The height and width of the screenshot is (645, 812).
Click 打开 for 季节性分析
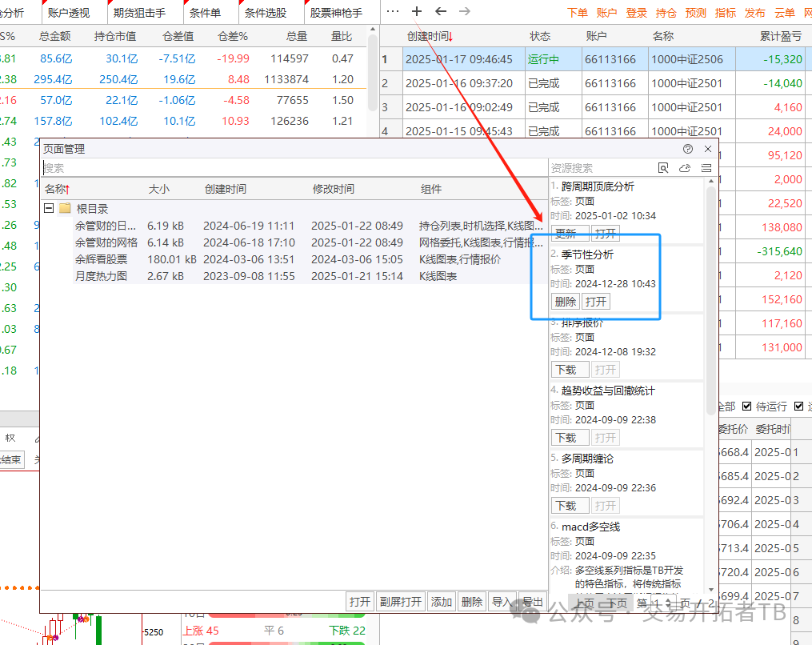[596, 302]
